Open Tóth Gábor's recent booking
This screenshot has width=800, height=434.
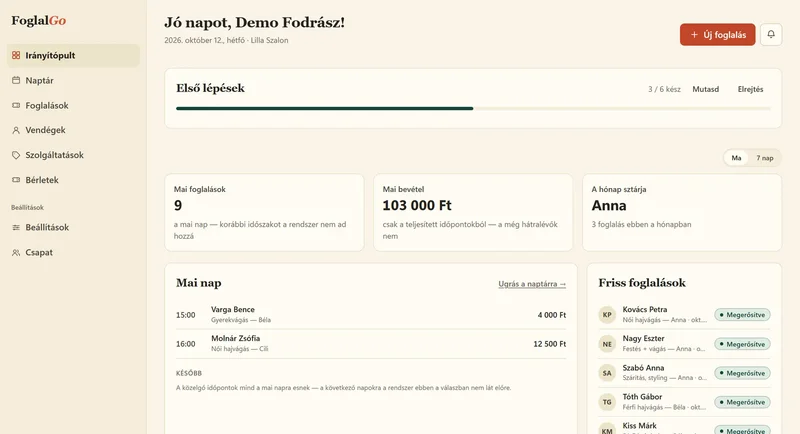click(684, 402)
